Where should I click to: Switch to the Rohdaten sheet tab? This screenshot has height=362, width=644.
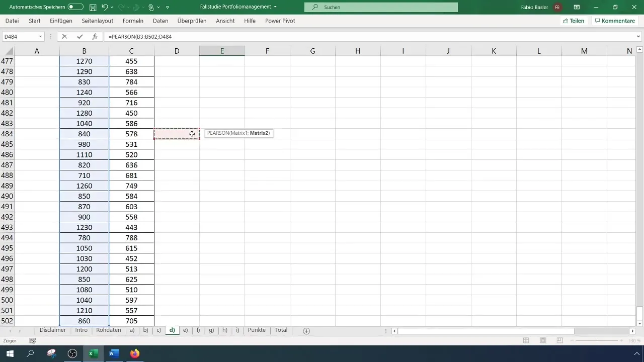coord(109,330)
